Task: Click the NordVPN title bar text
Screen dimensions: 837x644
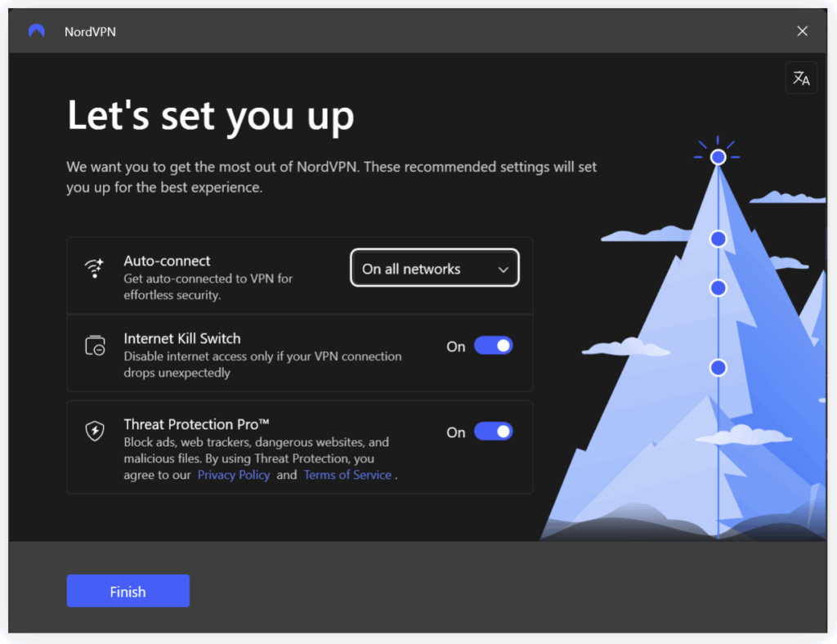Action: coord(90,32)
